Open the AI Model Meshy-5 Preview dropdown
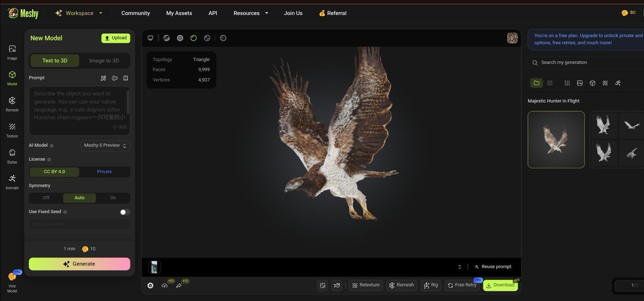Image resolution: width=644 pixels, height=301 pixels. pos(105,146)
